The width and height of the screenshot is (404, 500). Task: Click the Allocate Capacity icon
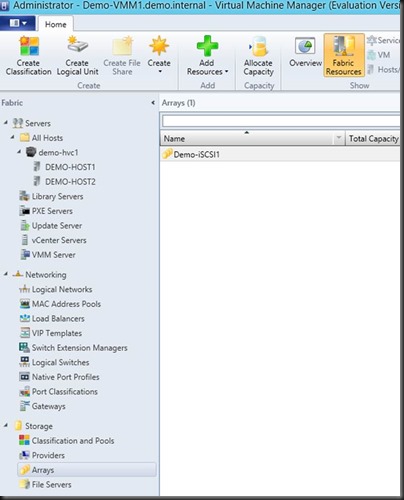(x=259, y=46)
